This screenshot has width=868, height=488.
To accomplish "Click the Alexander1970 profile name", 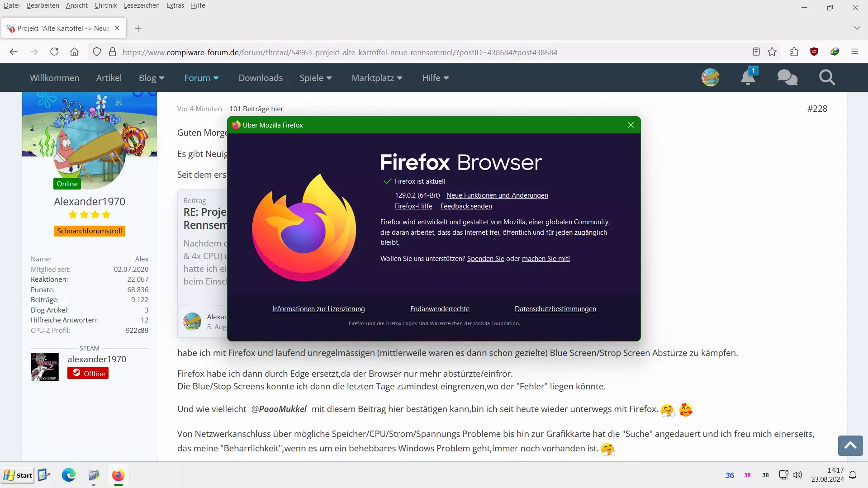I will 90,202.
